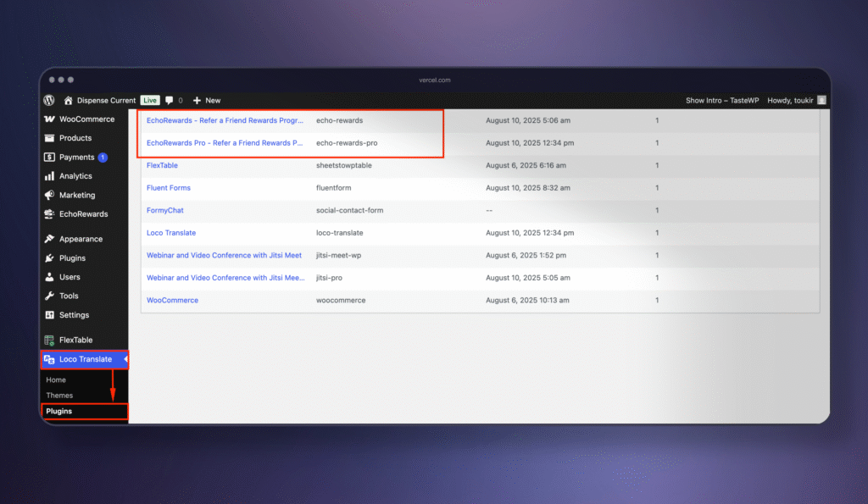Viewport: 868px width, 504px height.
Task: Open EchoRewards – Refer a Friend plugin link
Action: (x=225, y=120)
